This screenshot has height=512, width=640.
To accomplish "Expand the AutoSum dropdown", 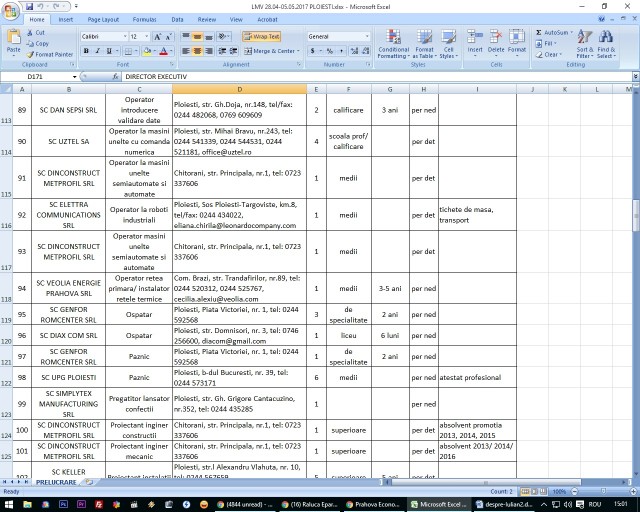I will point(571,33).
